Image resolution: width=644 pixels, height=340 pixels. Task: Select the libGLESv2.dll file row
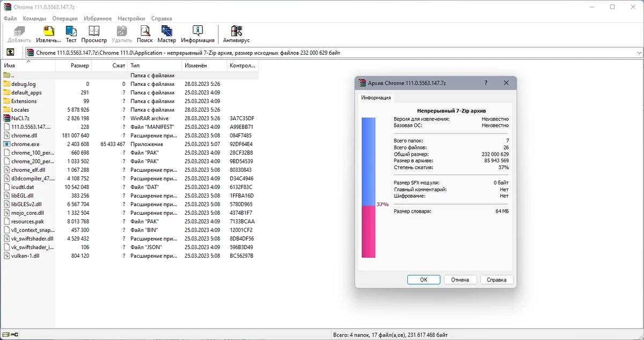click(x=129, y=204)
